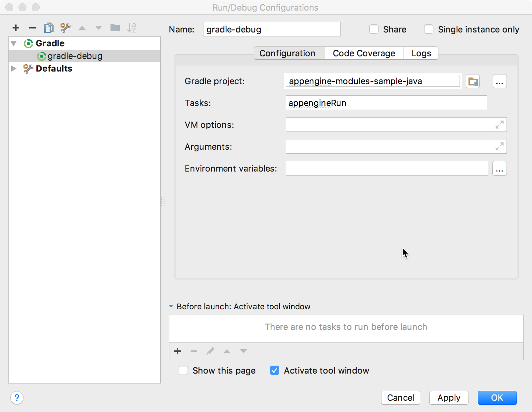The width and height of the screenshot is (532, 412).
Task: Open the Logs tab
Action: (421, 53)
